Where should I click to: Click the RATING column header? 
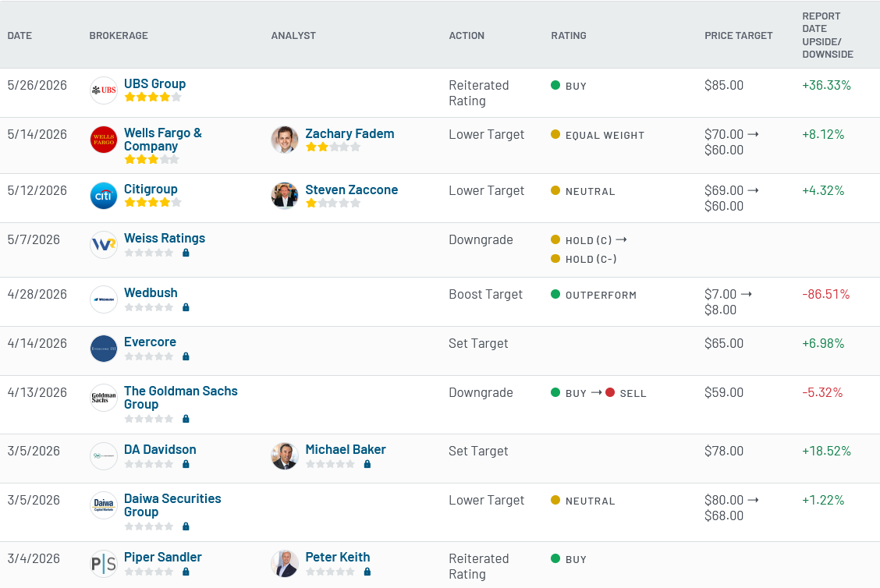(x=569, y=35)
